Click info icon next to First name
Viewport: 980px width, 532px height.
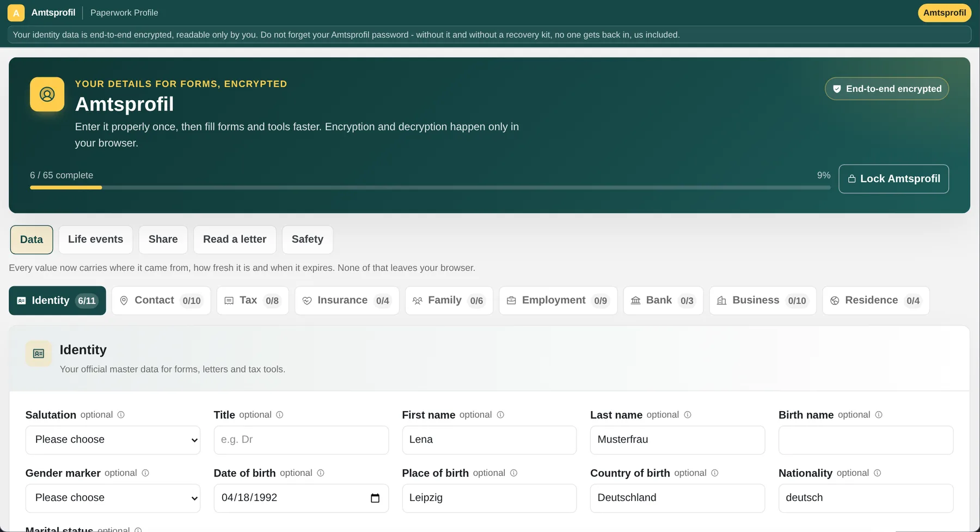pos(500,415)
